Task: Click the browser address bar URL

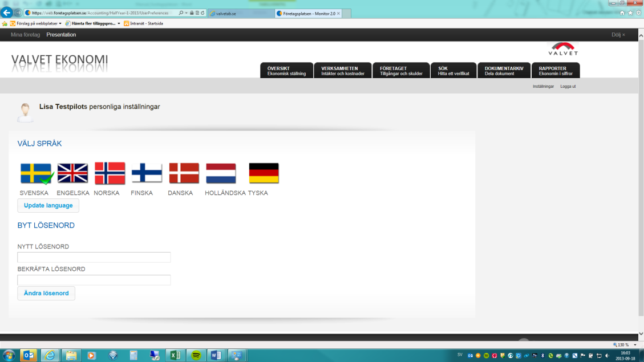Action: pos(100,13)
